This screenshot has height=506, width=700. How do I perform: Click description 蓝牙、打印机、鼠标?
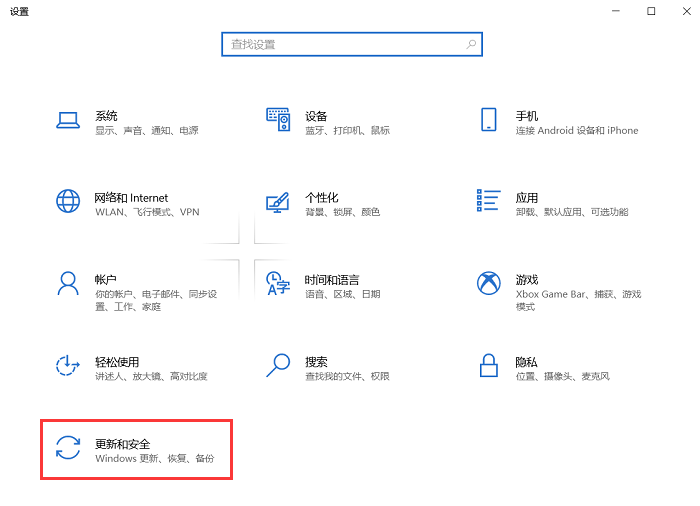pos(347,130)
